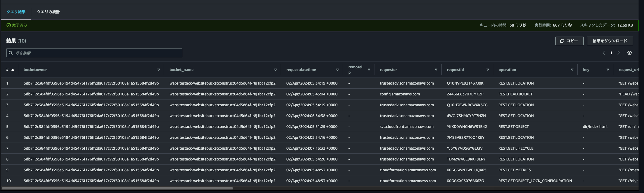Go to next results page arrow
Viewport: 644px width, 193px height.
tap(618, 53)
